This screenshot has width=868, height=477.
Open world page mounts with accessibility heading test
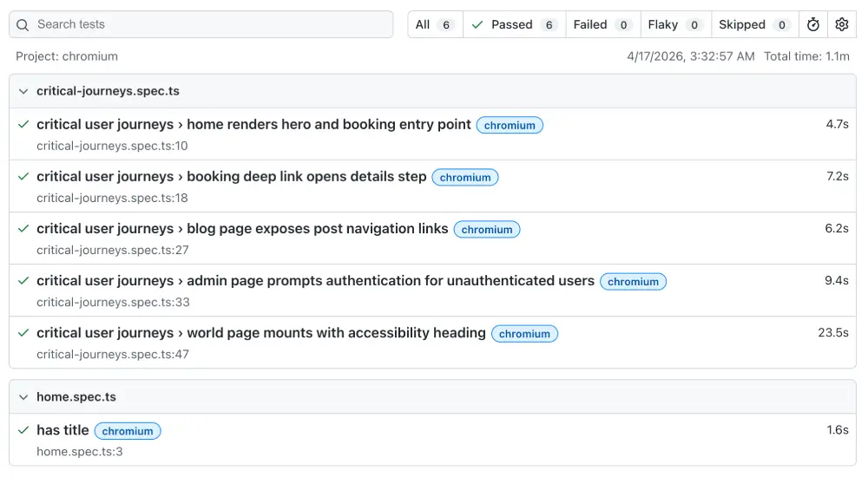[261, 332]
